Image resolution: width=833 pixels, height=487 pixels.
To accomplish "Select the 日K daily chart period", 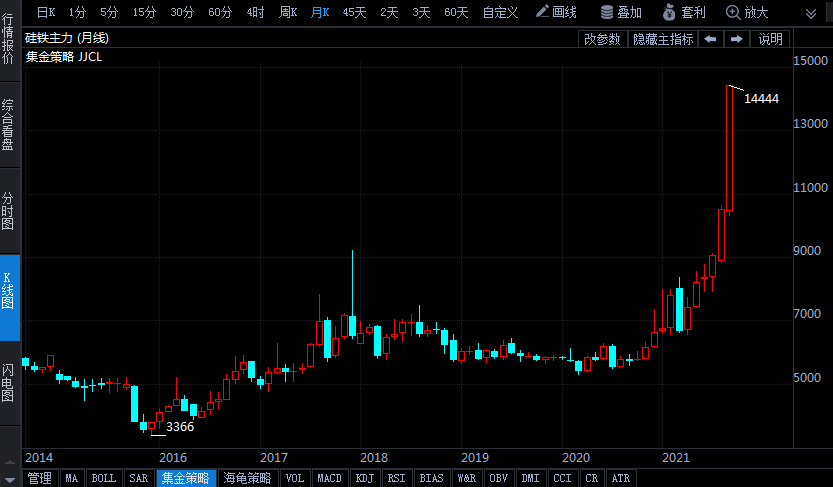I will 46,12.
